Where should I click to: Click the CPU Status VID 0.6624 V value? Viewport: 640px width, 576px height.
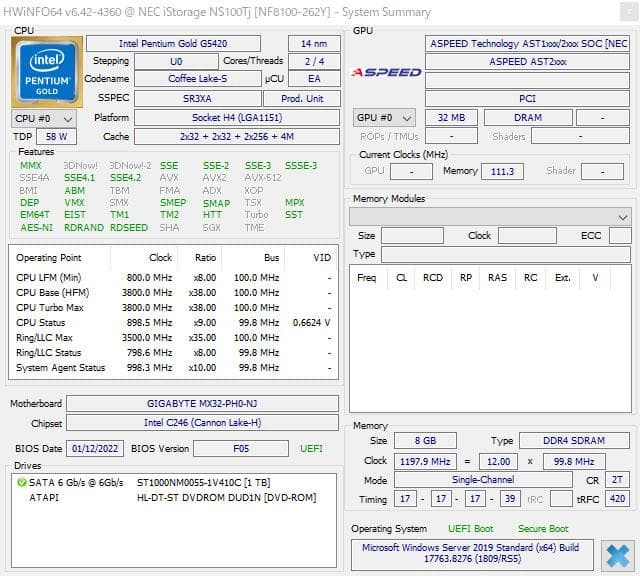pos(311,322)
